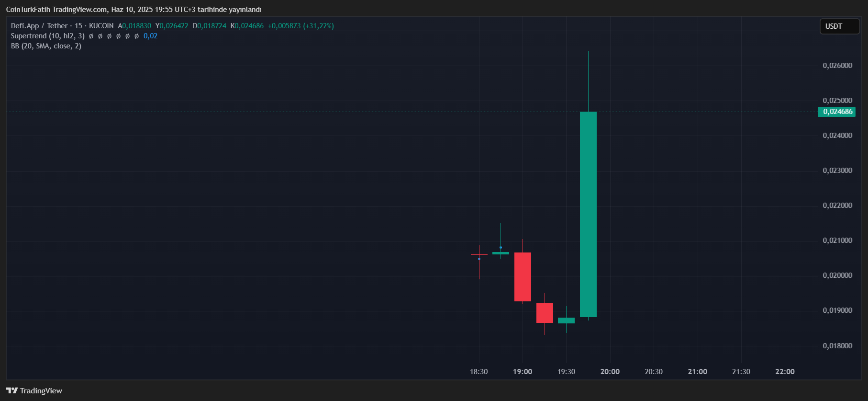The width and height of the screenshot is (868, 401).
Task: Click the Supertrend value 0,02
Action: pos(150,36)
